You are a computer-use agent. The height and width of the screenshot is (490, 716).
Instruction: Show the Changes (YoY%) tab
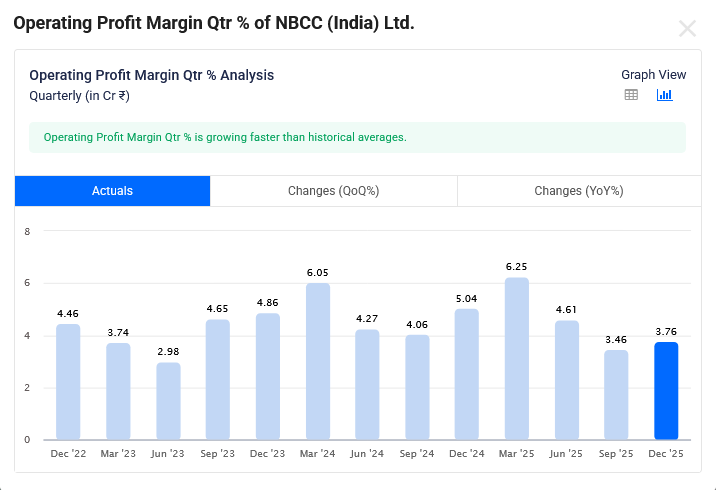point(578,191)
